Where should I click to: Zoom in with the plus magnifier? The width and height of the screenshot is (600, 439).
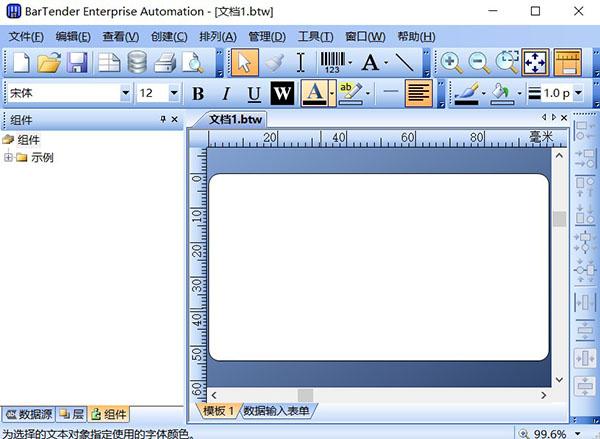point(451,62)
